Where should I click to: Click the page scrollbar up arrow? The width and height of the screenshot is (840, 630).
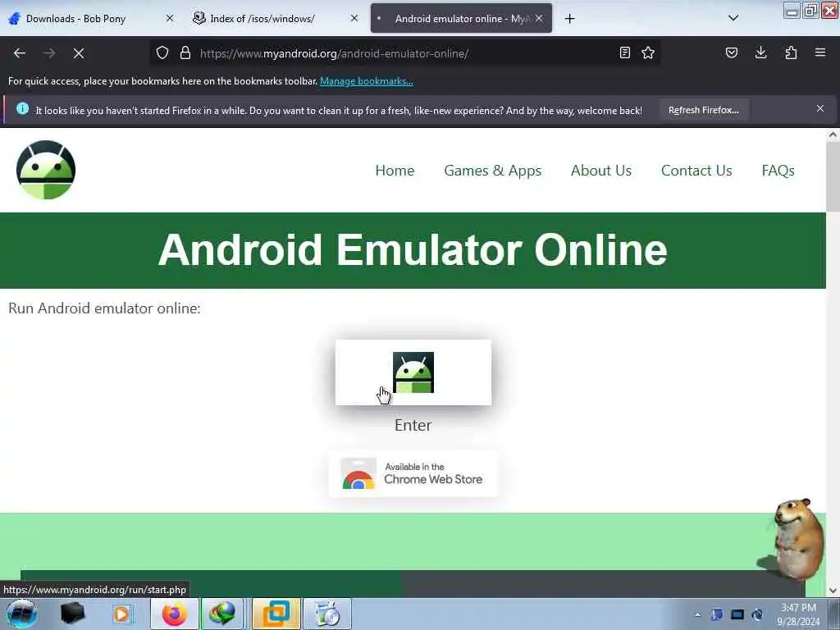[833, 135]
